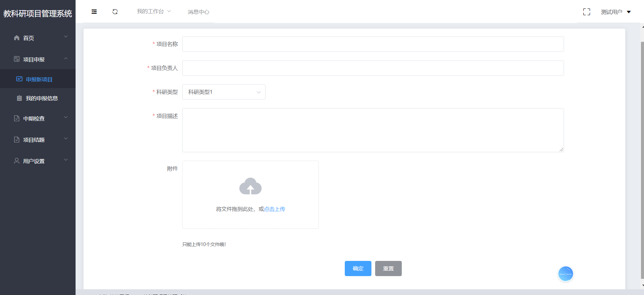
Task: Focus the 项目名称 input field
Action: [373, 44]
